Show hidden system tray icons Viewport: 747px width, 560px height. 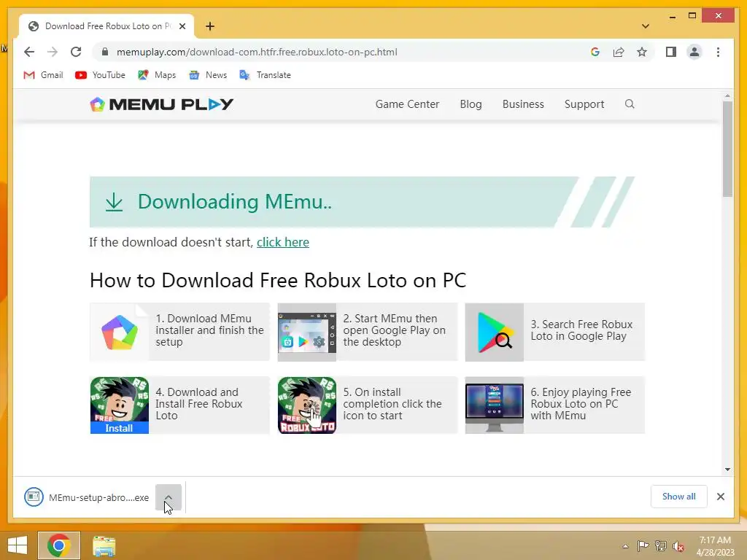[625, 546]
